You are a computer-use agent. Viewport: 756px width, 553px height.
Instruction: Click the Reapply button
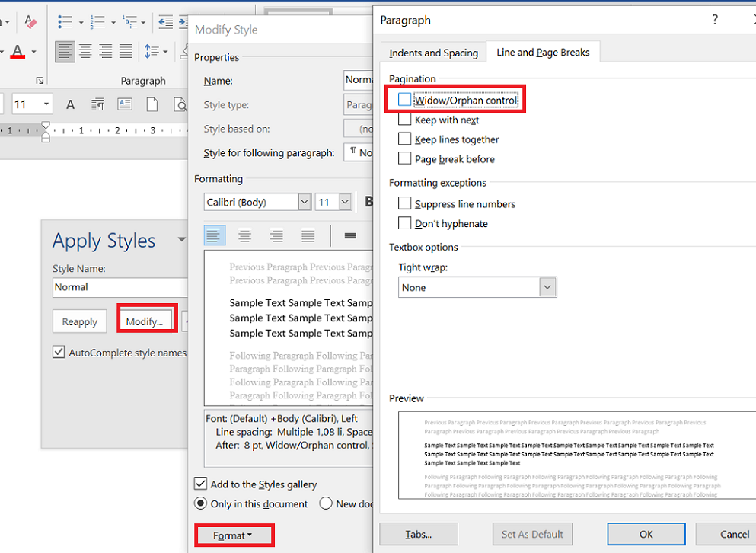pos(79,321)
